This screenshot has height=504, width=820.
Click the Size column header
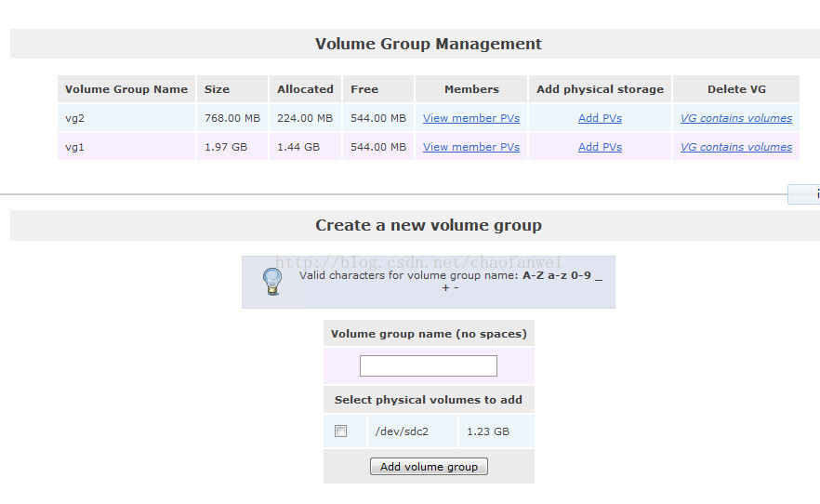click(x=217, y=89)
